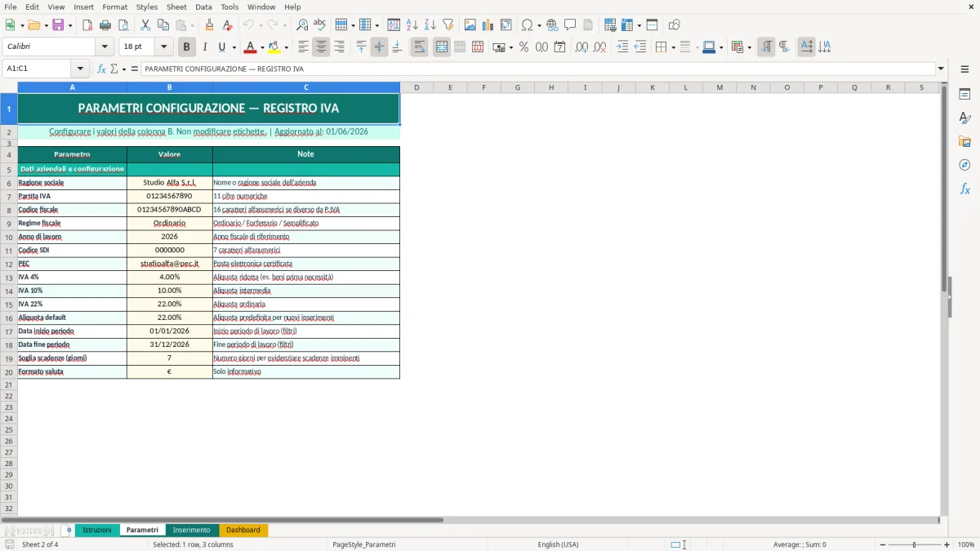Click the Increase Indent icon
Viewport: 980px width, 551px height.
tap(622, 47)
